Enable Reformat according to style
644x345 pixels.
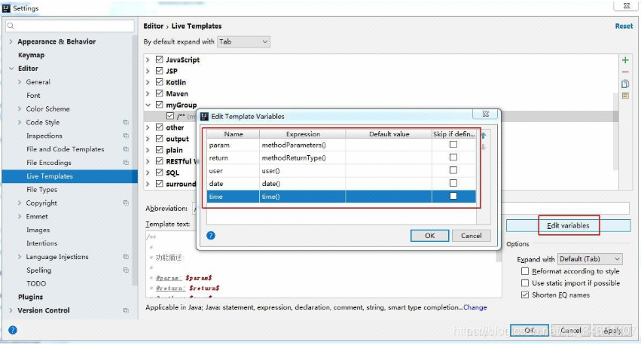(x=525, y=271)
